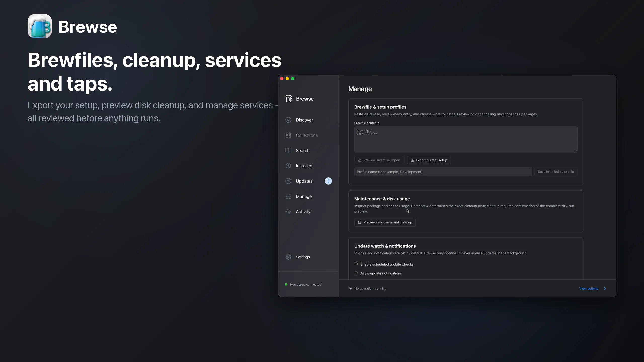The height and width of the screenshot is (362, 644).
Task: Open the Settings gear icon
Action: [x=288, y=257]
